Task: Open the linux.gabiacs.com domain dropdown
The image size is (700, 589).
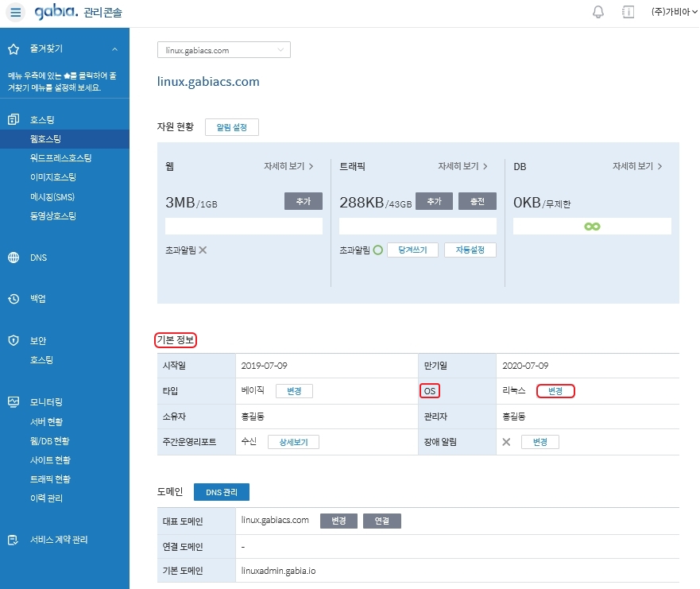Action: pyautogui.click(x=223, y=49)
